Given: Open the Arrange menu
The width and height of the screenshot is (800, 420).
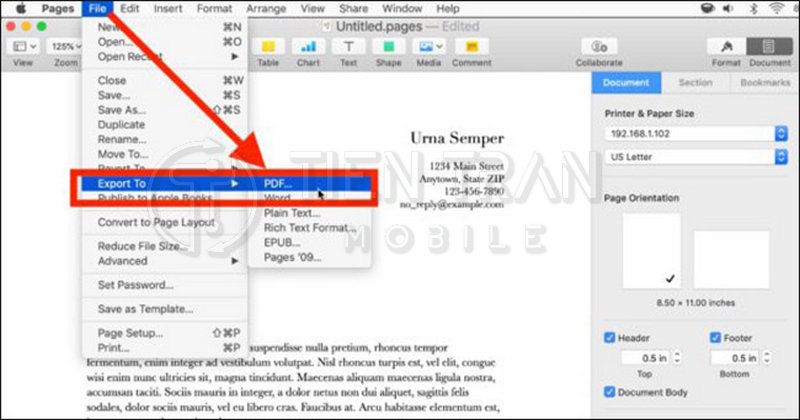Looking at the screenshot, I should tap(268, 8).
